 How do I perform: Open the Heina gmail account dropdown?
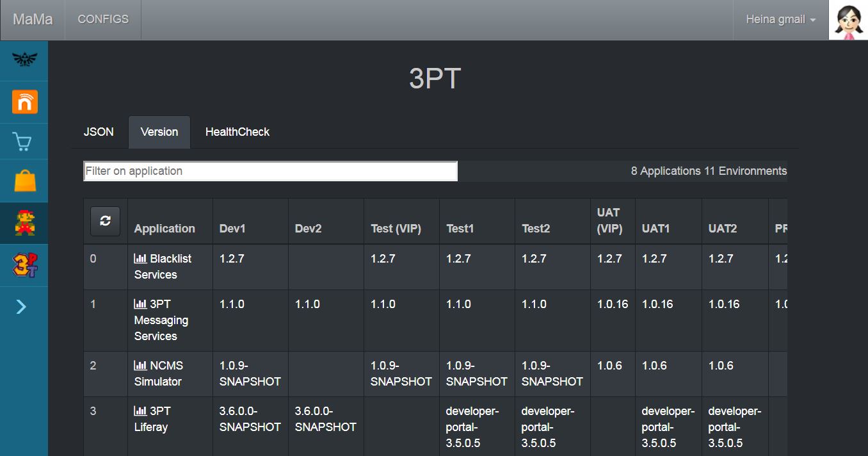[x=780, y=19]
